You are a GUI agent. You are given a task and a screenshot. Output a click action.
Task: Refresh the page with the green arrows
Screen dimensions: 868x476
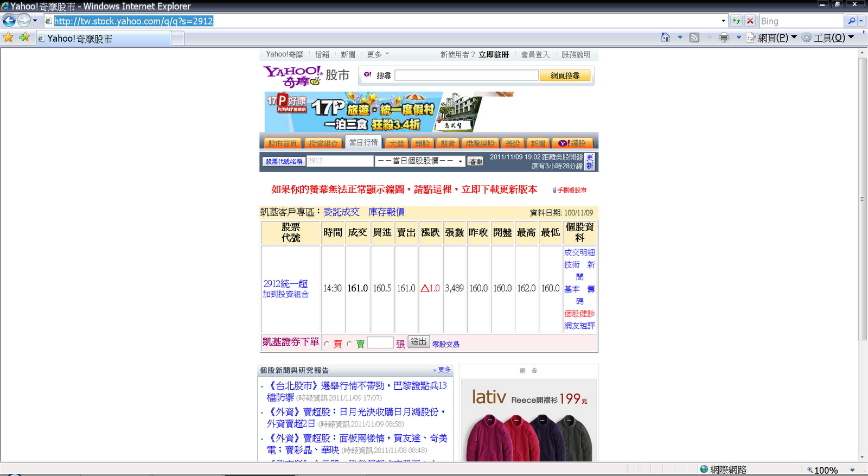736,21
